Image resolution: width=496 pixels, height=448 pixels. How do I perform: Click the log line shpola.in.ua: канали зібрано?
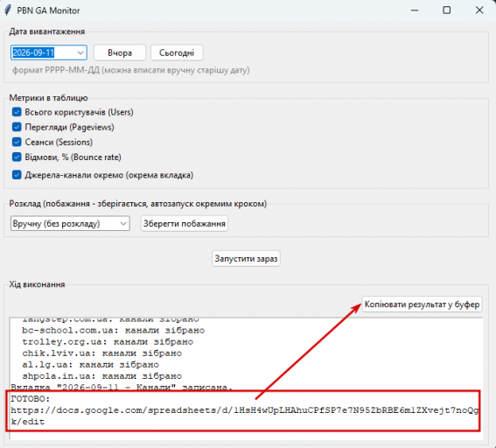click(101, 376)
